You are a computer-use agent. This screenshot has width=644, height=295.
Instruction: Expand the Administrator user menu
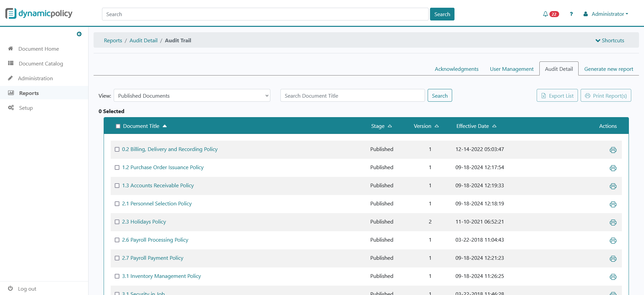(x=606, y=14)
